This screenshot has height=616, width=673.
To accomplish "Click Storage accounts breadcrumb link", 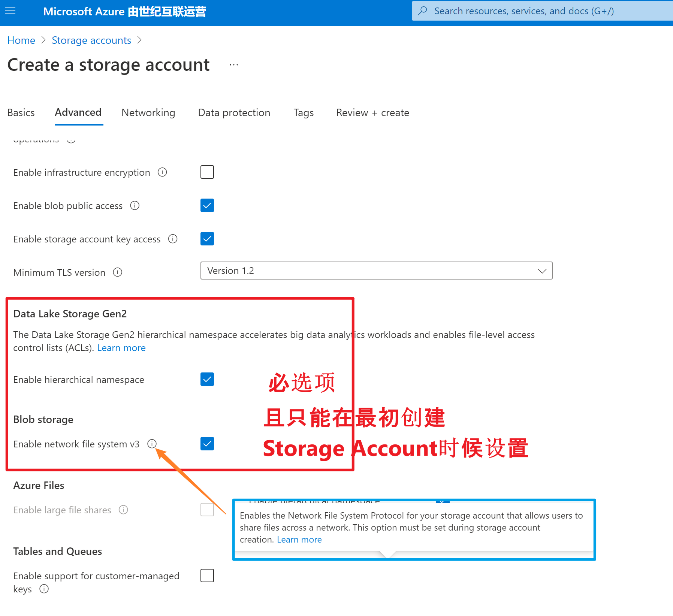I will [91, 40].
